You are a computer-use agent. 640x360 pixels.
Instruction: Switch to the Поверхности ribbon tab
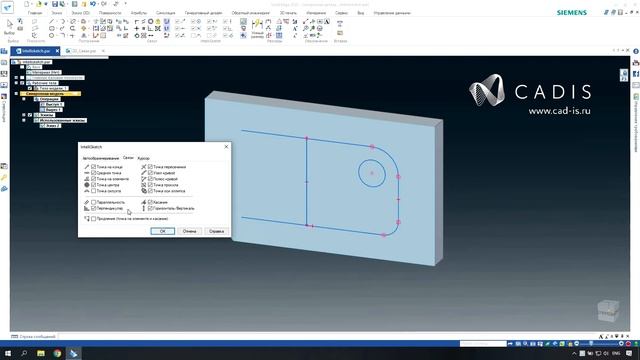(x=110, y=13)
